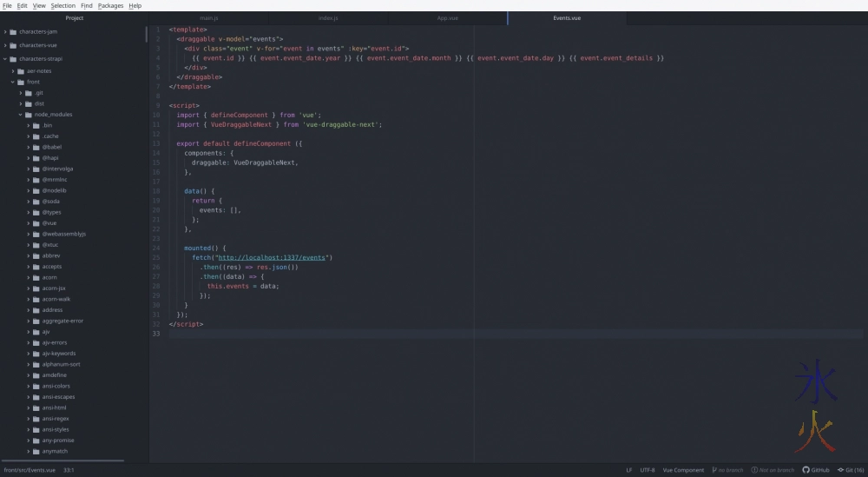Click the @babel folder icon
Image resolution: width=868 pixels, height=477 pixels.
click(36, 147)
